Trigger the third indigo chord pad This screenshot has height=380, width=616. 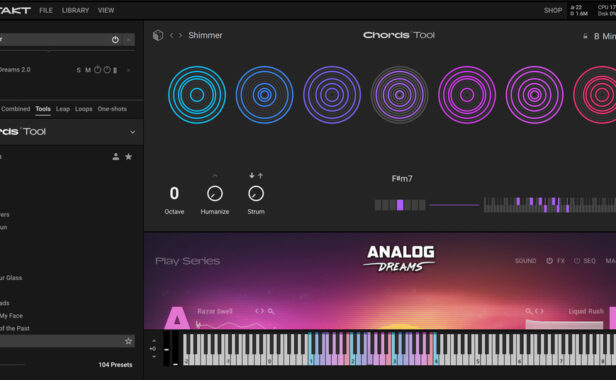[x=332, y=95]
